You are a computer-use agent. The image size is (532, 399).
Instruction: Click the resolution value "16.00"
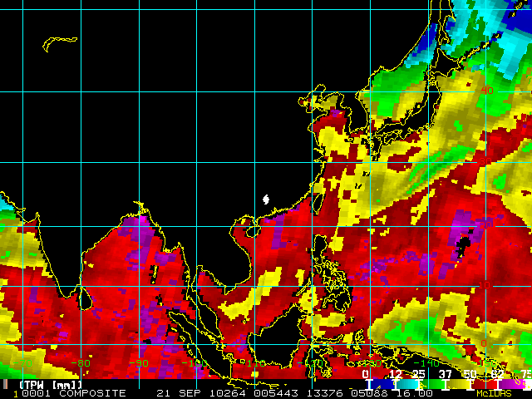coord(414,393)
